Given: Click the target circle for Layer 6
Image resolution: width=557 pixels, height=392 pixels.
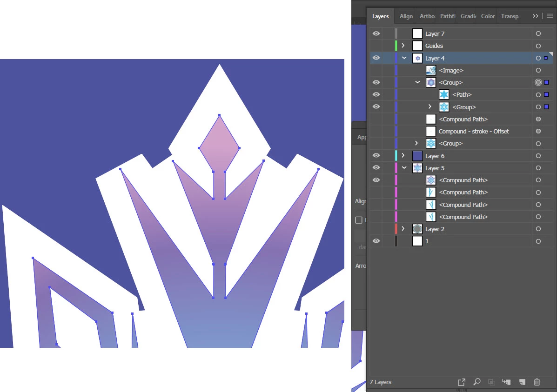Looking at the screenshot, I should click(x=538, y=156).
